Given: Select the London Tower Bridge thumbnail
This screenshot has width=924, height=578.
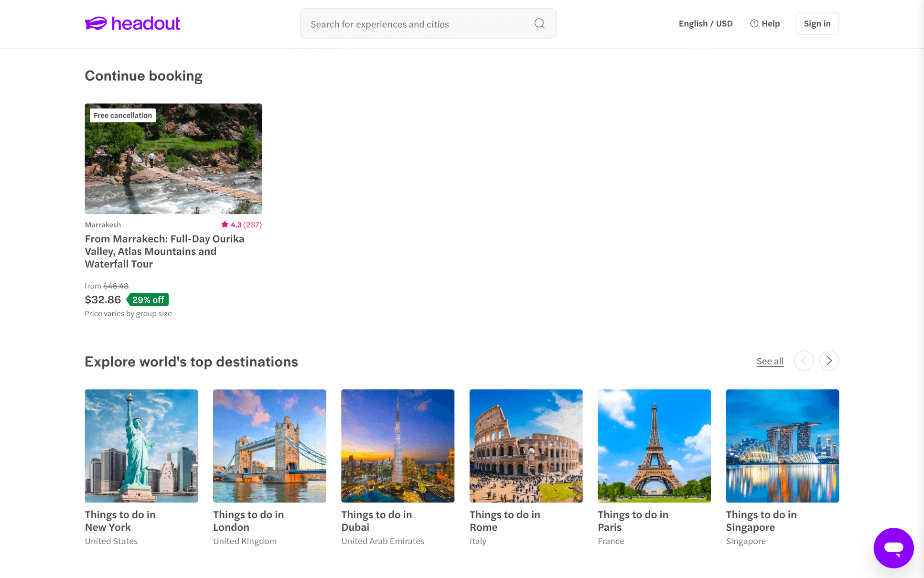Looking at the screenshot, I should pyautogui.click(x=269, y=446).
